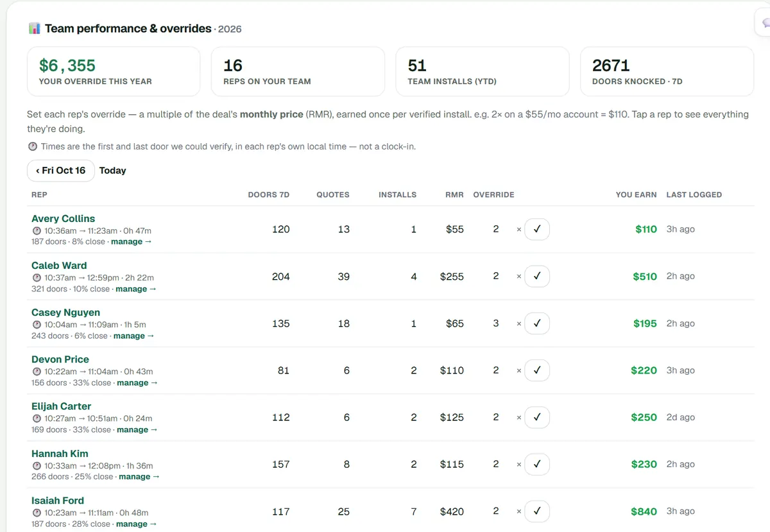The height and width of the screenshot is (532, 770).
Task: Click the clock icon in the times note
Action: click(x=33, y=146)
